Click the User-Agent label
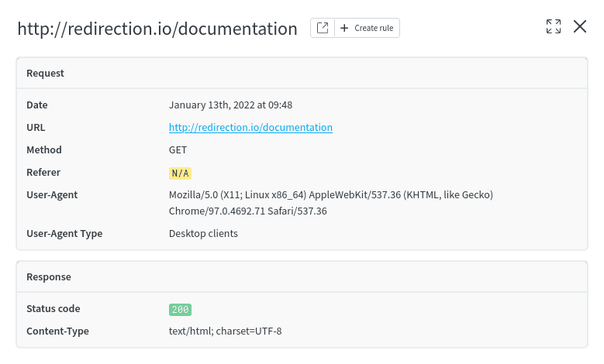The width and height of the screenshot is (604, 364). click(x=52, y=195)
